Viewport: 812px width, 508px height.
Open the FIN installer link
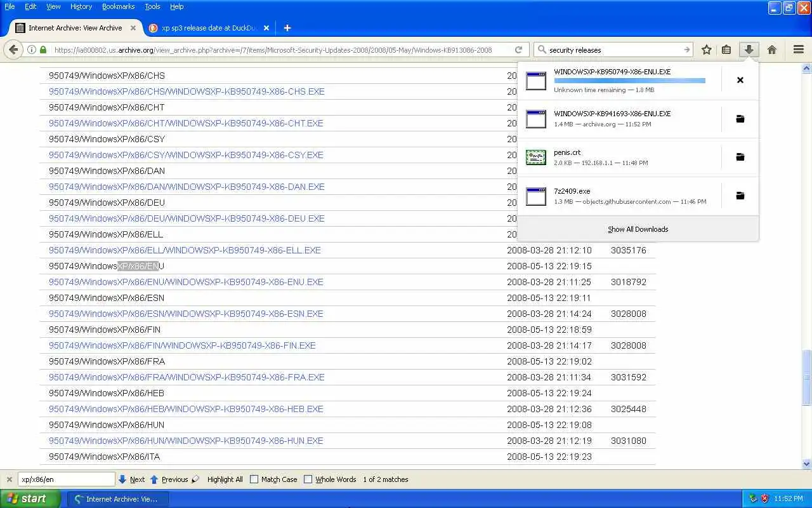click(x=182, y=345)
